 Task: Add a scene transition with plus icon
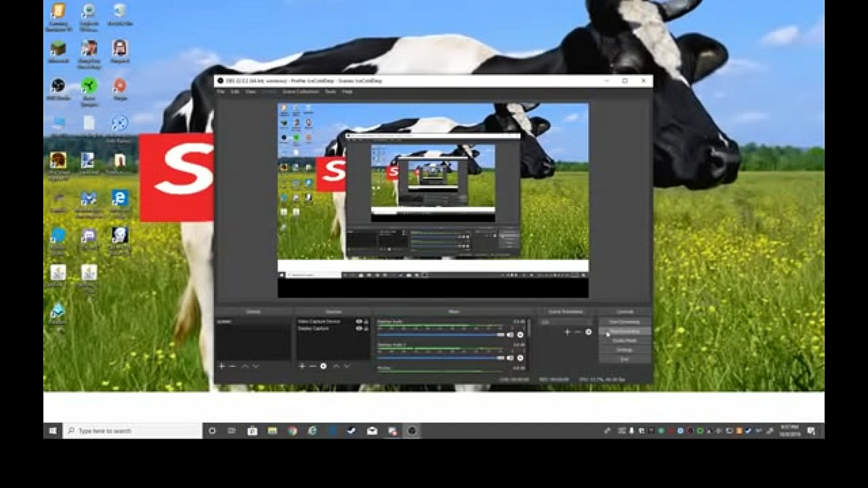pos(568,332)
